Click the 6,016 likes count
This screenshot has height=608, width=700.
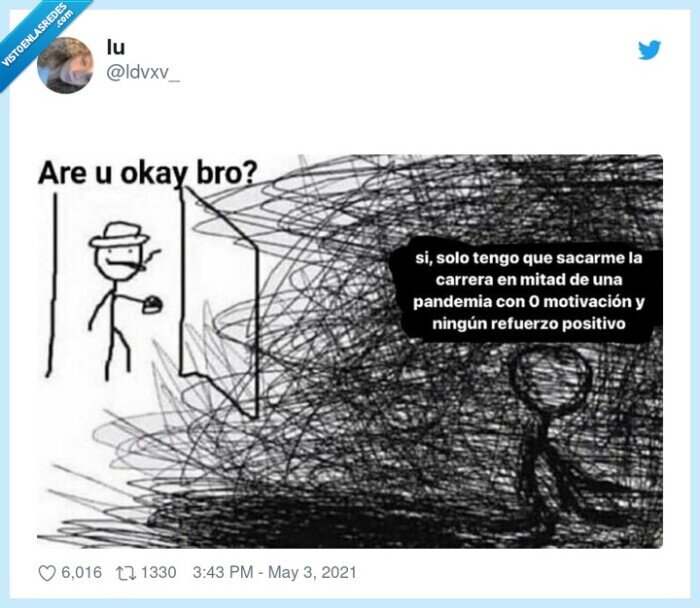tap(81, 572)
